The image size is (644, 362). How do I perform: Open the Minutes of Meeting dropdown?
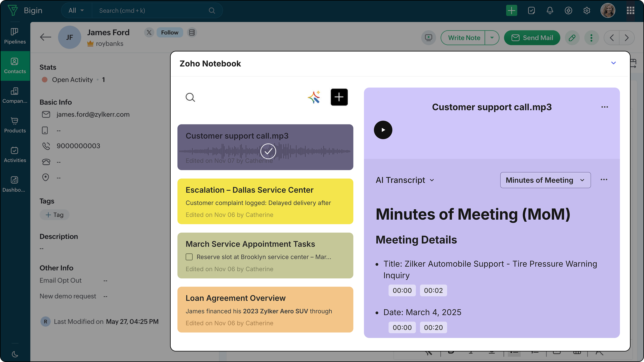point(546,180)
